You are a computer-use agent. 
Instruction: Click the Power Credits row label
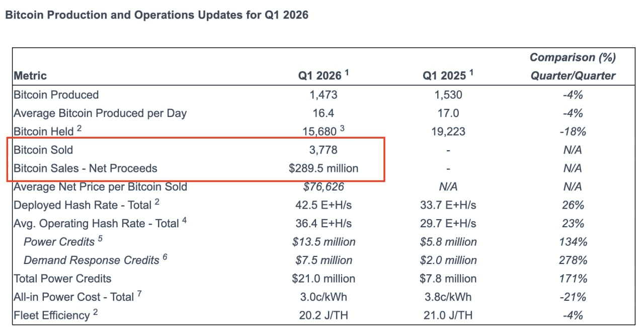pyautogui.click(x=59, y=242)
